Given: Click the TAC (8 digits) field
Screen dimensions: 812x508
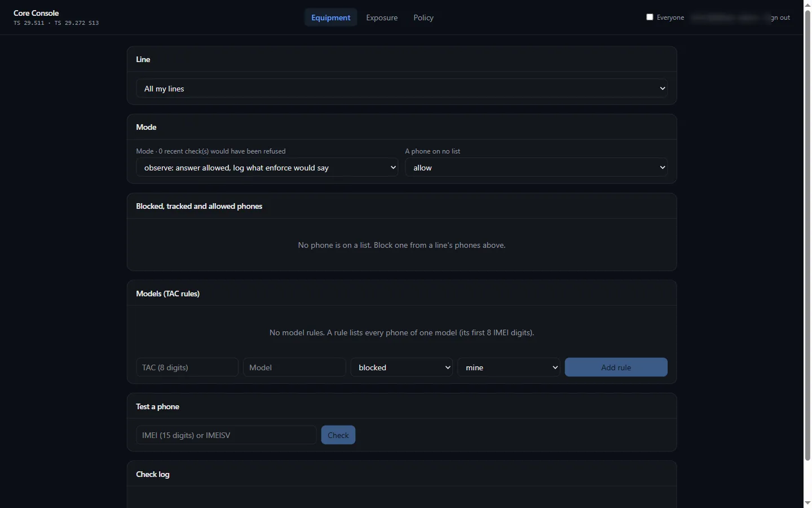Looking at the screenshot, I should coord(187,367).
